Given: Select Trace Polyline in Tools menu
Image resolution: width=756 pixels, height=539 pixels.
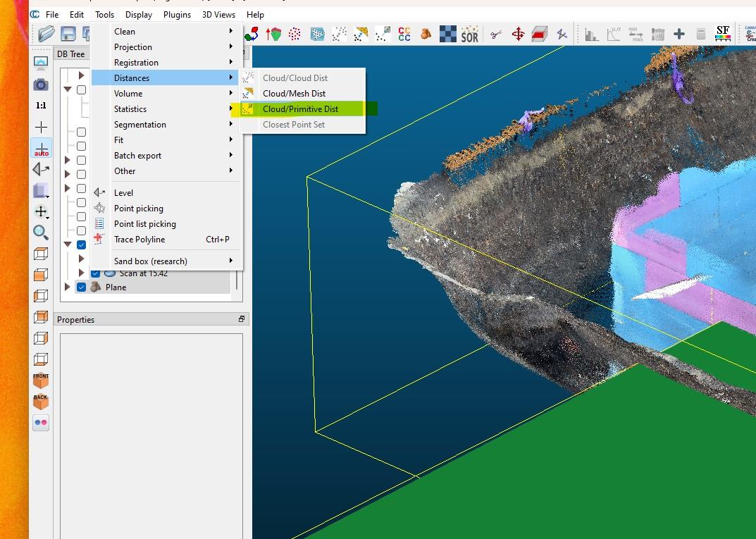Looking at the screenshot, I should point(140,240).
